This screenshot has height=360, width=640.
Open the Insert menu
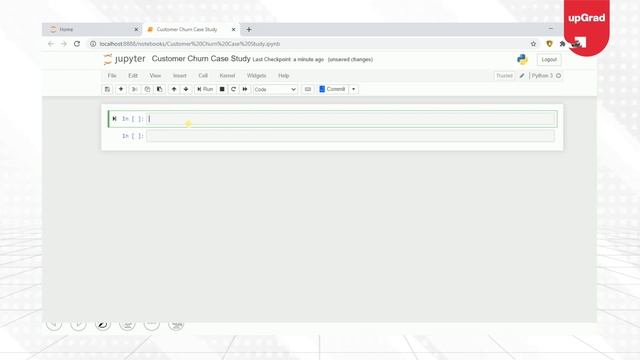pos(180,76)
